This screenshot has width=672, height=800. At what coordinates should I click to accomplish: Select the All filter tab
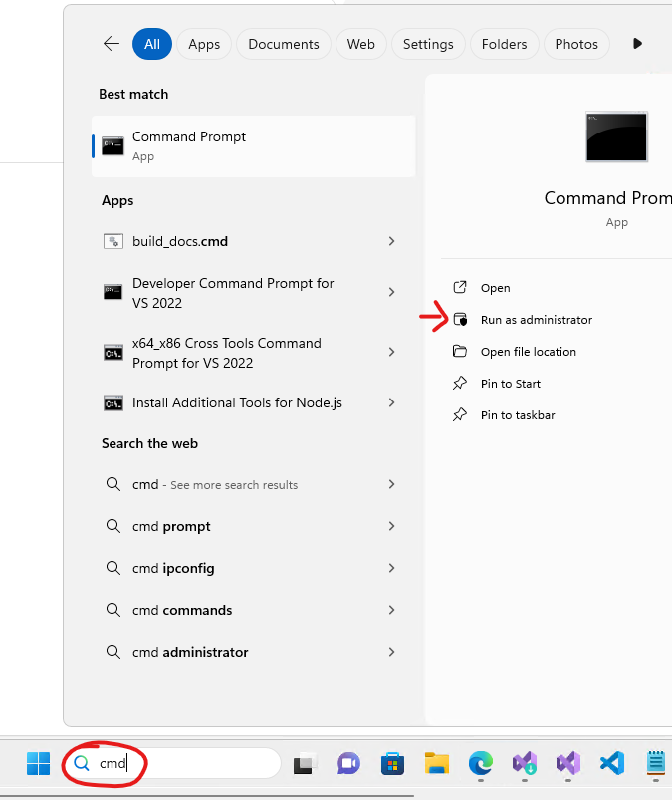[x=152, y=44]
